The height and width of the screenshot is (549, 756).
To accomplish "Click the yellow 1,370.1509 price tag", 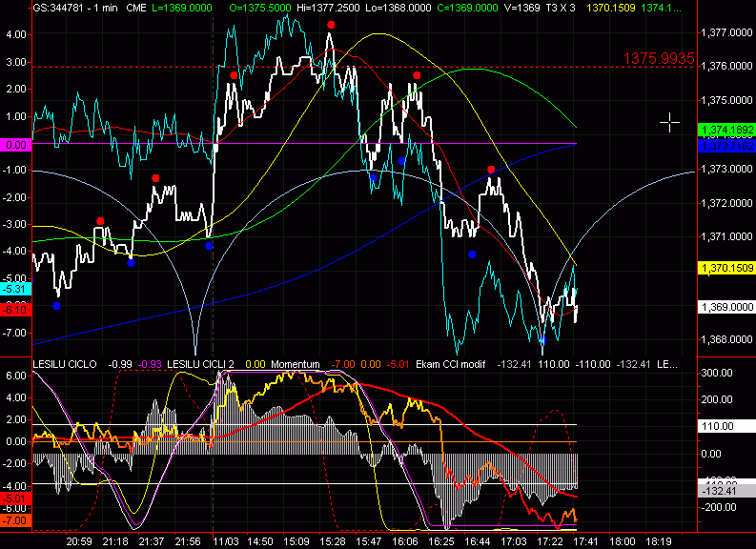I will click(x=726, y=268).
